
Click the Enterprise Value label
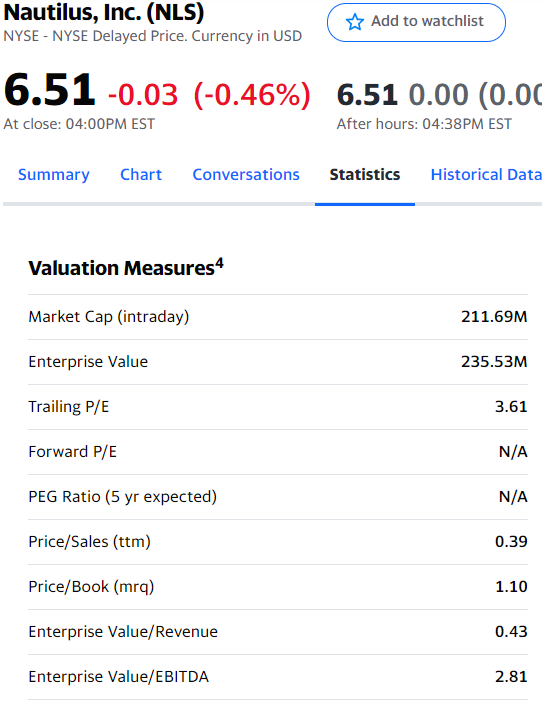coord(88,362)
